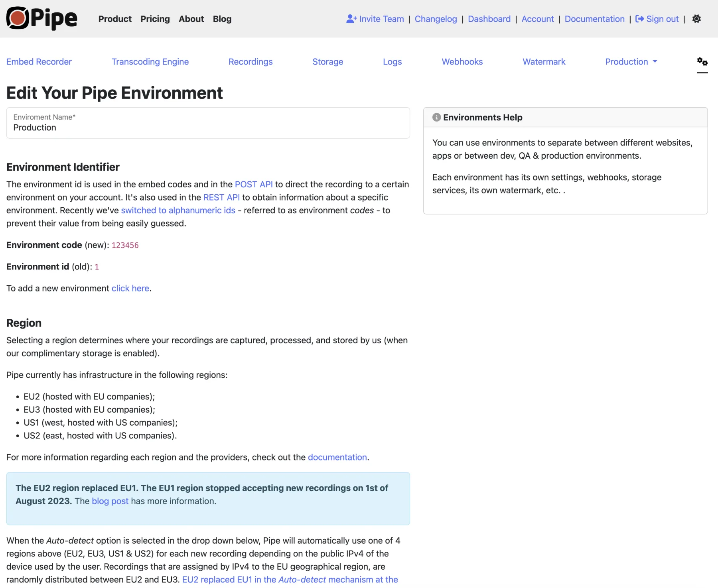Image resolution: width=718 pixels, height=588 pixels.
Task: Switch to the Storage tab
Action: click(x=328, y=62)
